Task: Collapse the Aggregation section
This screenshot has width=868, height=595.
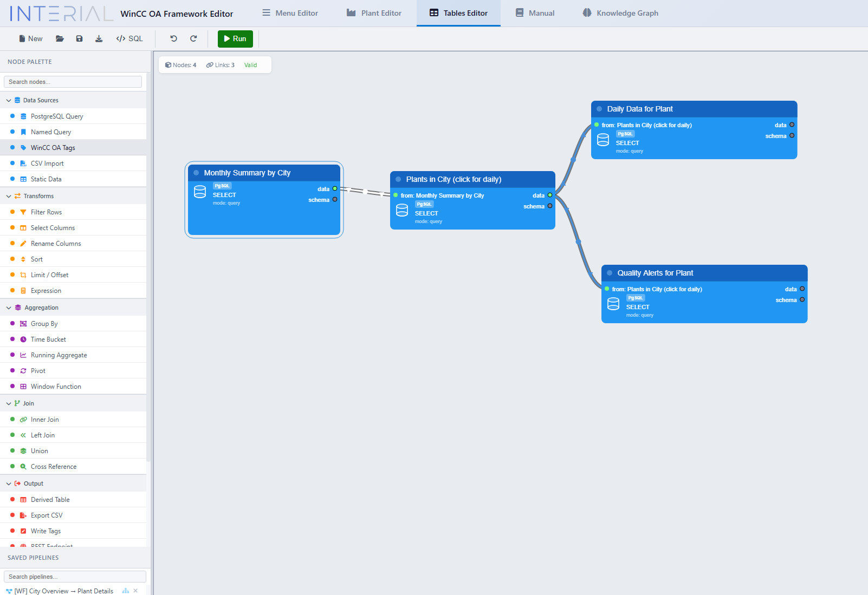Action: (9, 307)
